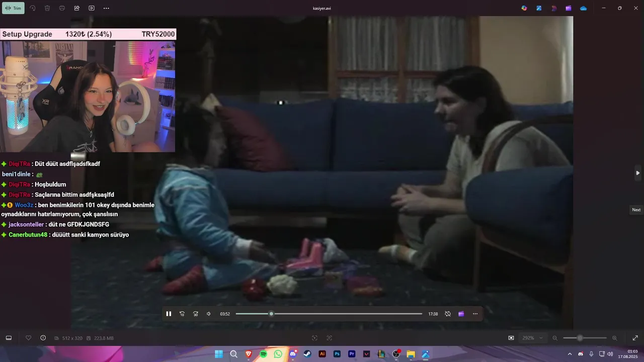This screenshot has width=644, height=362.
Task: Open the Clipchamp icon in the title bar
Action: click(x=569, y=8)
